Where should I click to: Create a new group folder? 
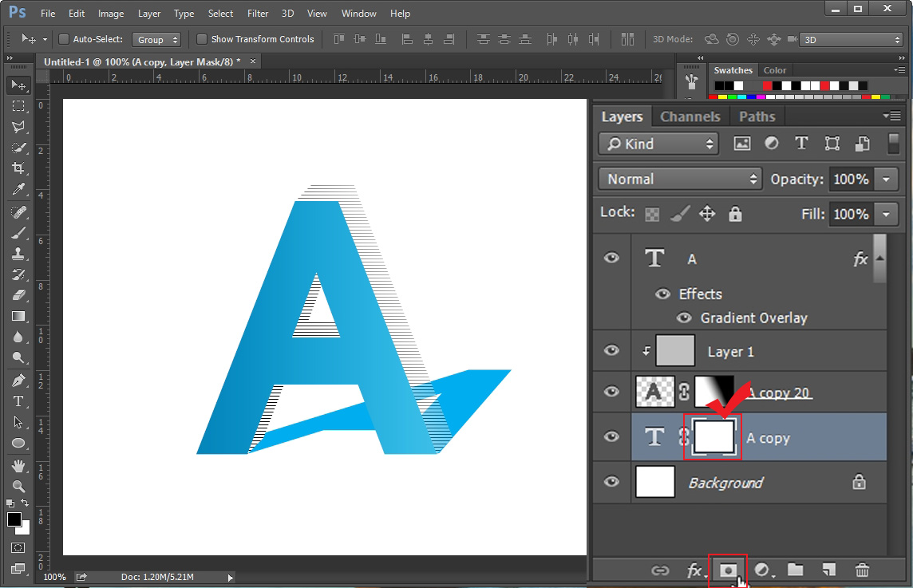point(796,570)
